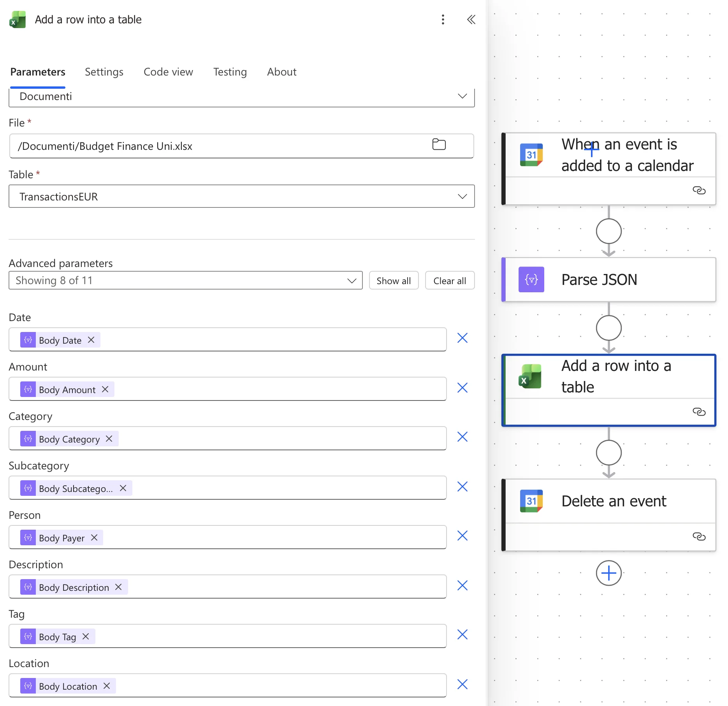Remove the Category parameter field
The width and height of the screenshot is (728, 706).
click(x=462, y=437)
